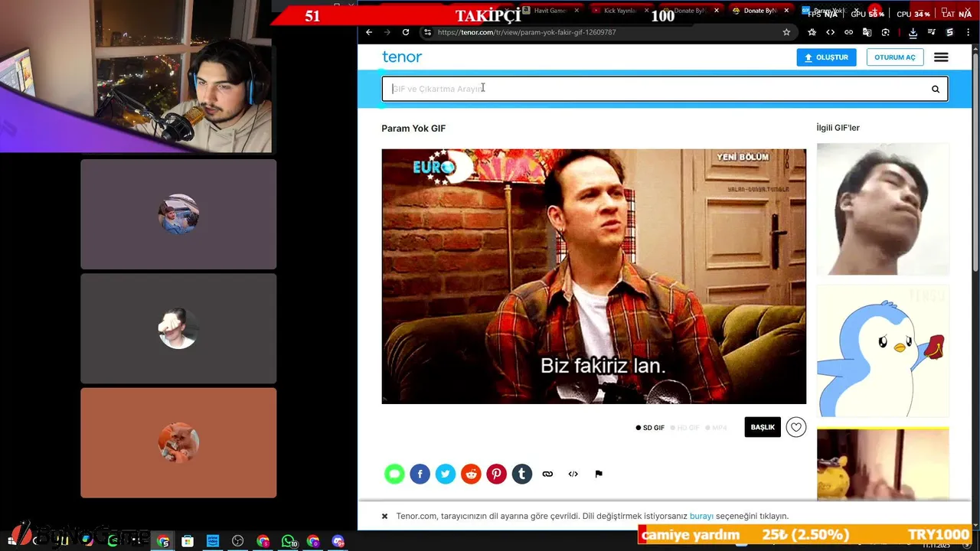
Task: Click the OTURUM AÇ sign-in button
Action: 895,57
